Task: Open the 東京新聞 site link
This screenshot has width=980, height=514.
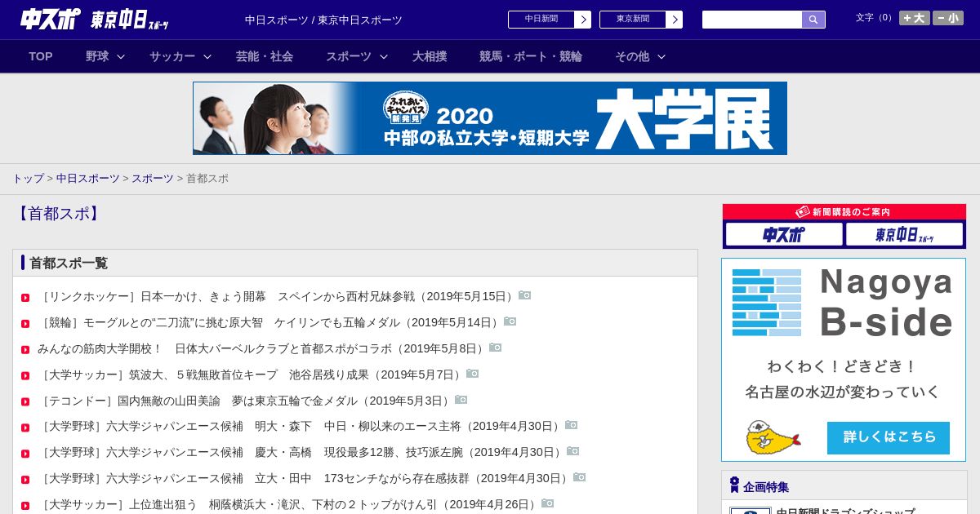Action: (633, 20)
